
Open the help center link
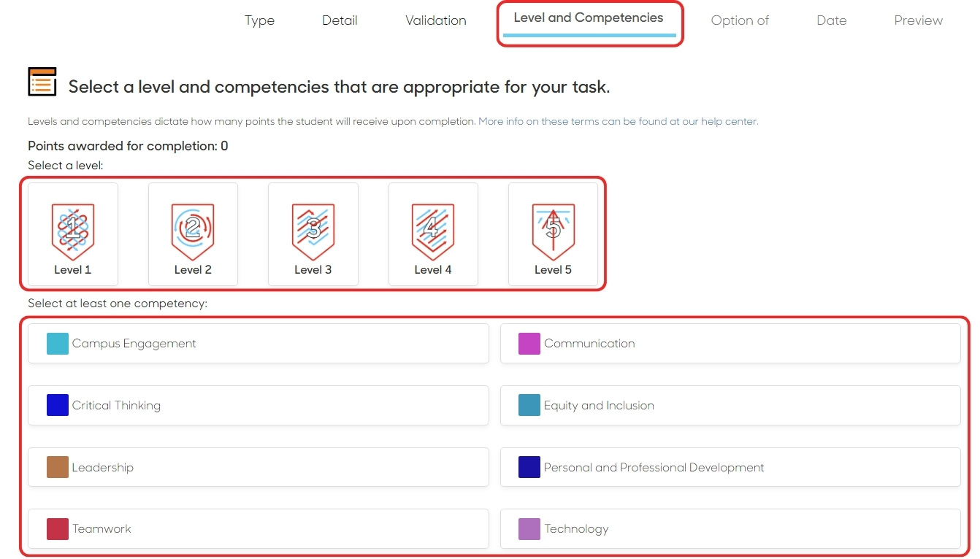pyautogui.click(x=616, y=121)
